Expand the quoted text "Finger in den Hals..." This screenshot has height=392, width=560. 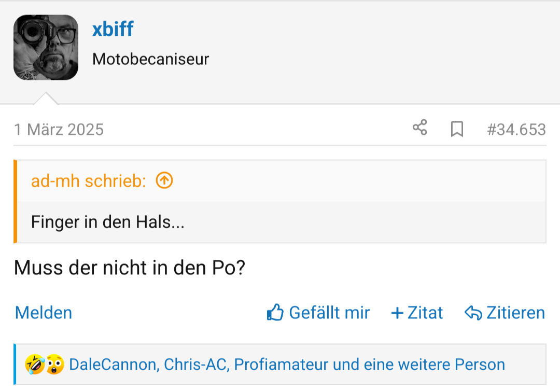(107, 222)
